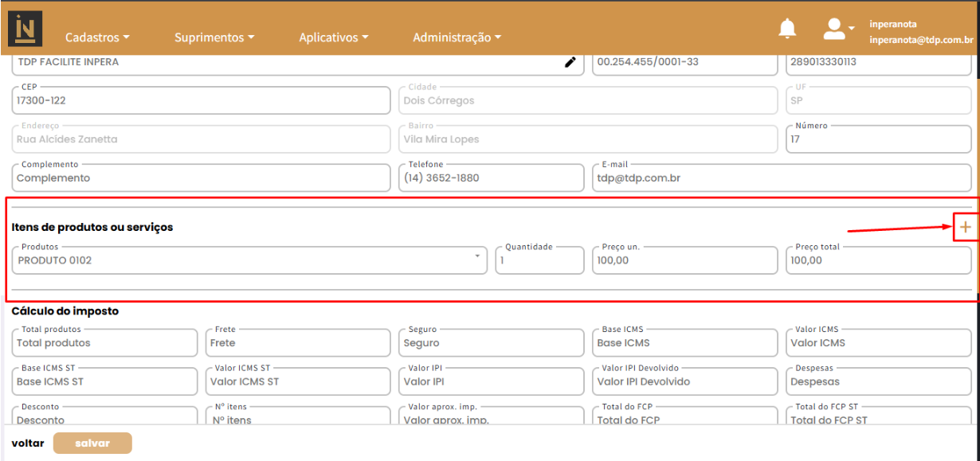980x461 pixels.
Task: Click the salvar button
Action: (x=92, y=443)
